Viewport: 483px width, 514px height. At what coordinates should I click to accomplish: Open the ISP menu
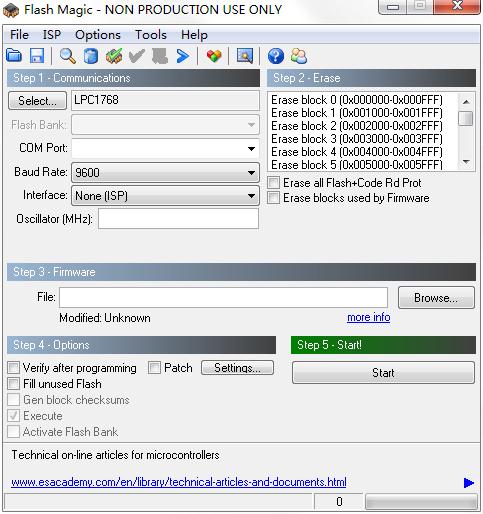pyautogui.click(x=52, y=35)
